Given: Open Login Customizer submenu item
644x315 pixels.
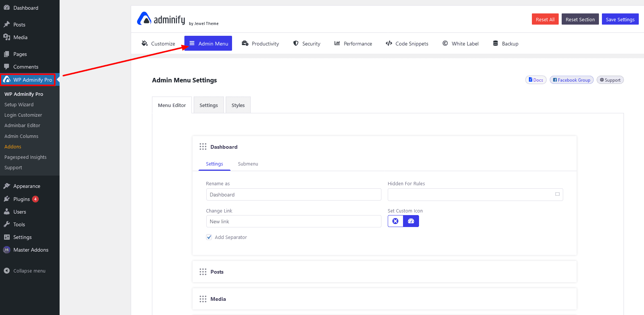Looking at the screenshot, I should tap(23, 115).
